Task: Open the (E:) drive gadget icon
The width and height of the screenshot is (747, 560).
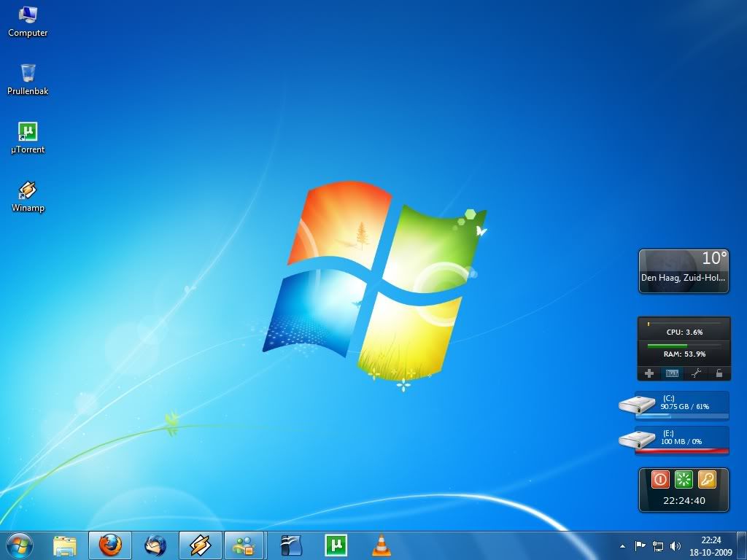Action: tap(638, 440)
